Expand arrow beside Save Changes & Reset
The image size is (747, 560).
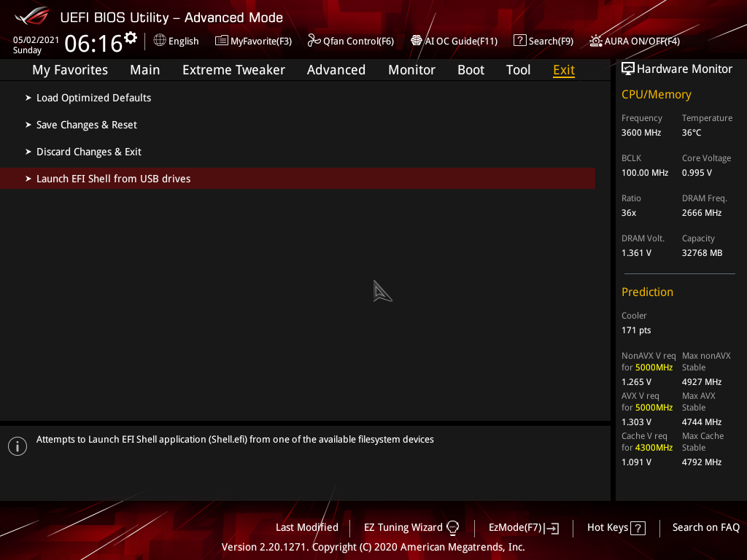pos(28,125)
